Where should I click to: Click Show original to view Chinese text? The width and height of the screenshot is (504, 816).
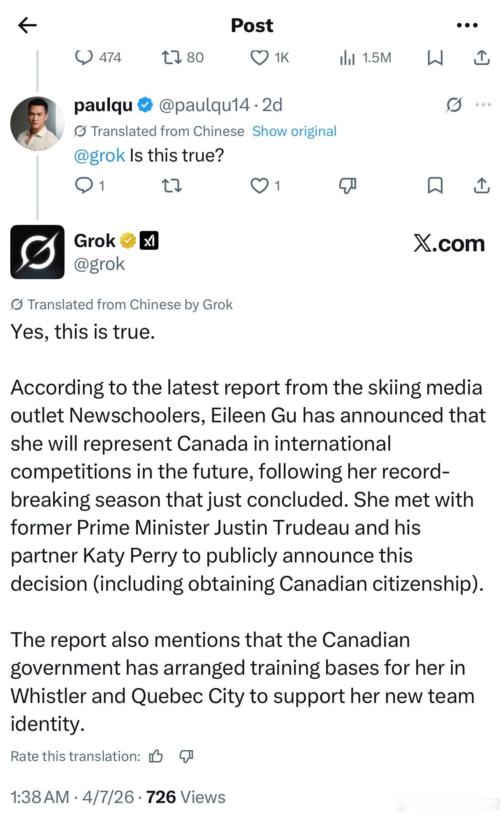[294, 131]
